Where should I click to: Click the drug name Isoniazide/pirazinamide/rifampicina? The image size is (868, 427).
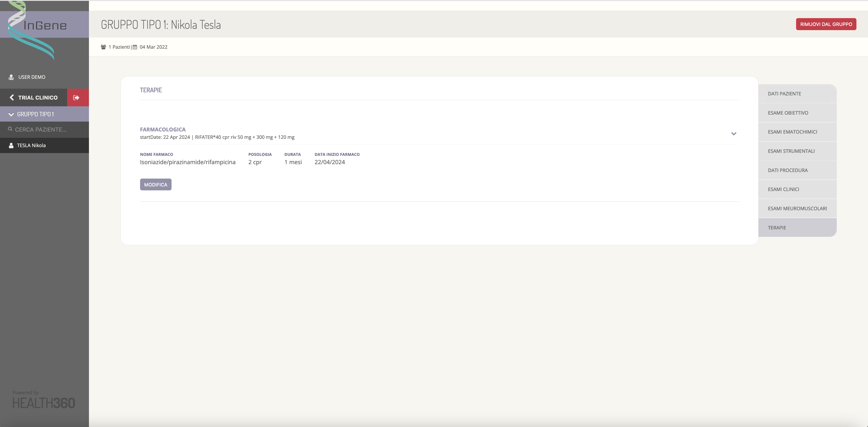click(188, 162)
